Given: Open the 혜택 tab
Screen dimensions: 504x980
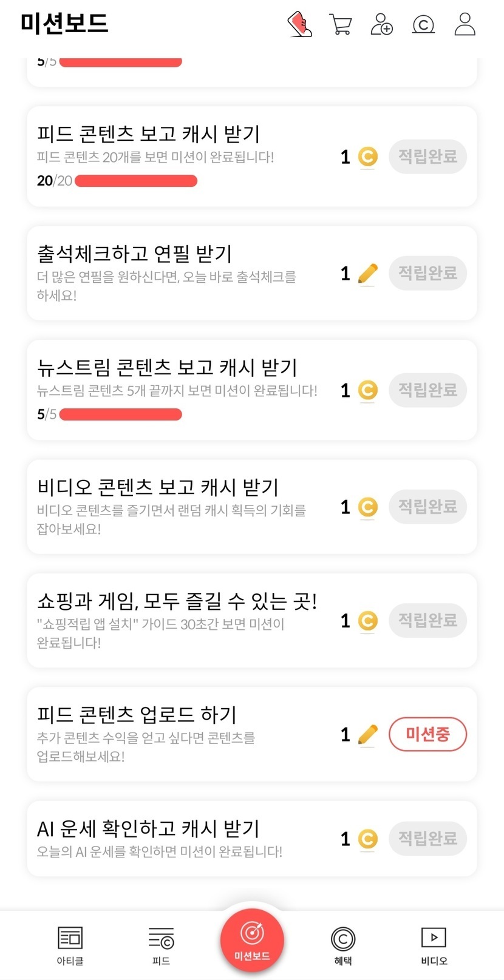Looking at the screenshot, I should [x=343, y=945].
